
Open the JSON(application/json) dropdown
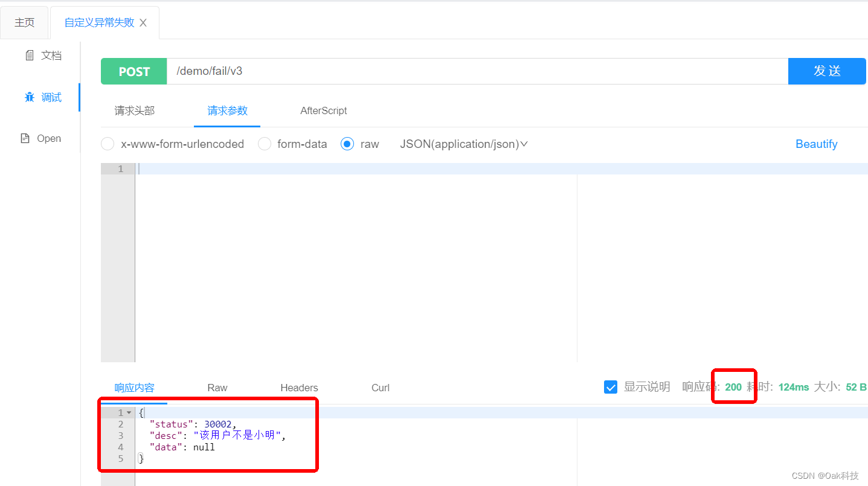click(x=464, y=144)
